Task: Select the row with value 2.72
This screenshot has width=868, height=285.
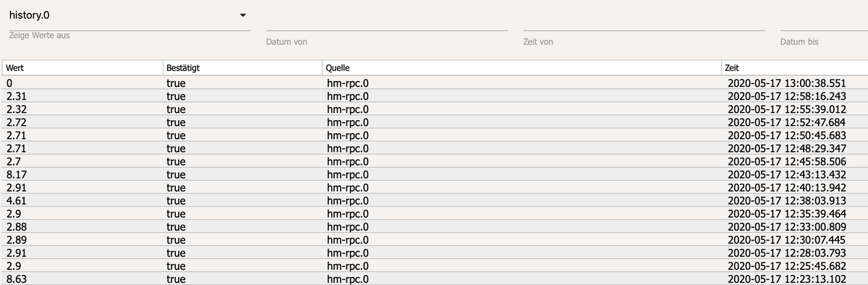Action: point(434,122)
